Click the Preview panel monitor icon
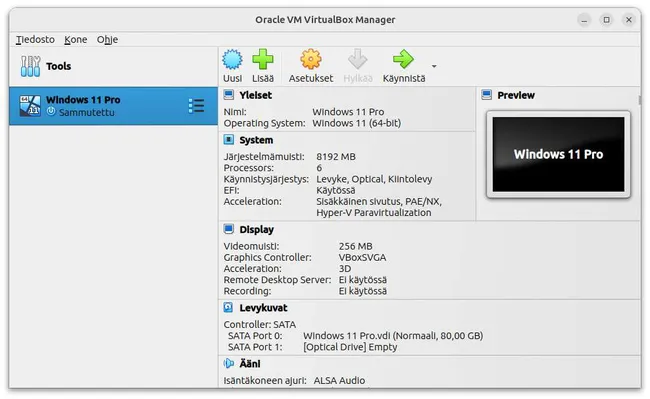This screenshot has height=399, width=650. click(487, 95)
